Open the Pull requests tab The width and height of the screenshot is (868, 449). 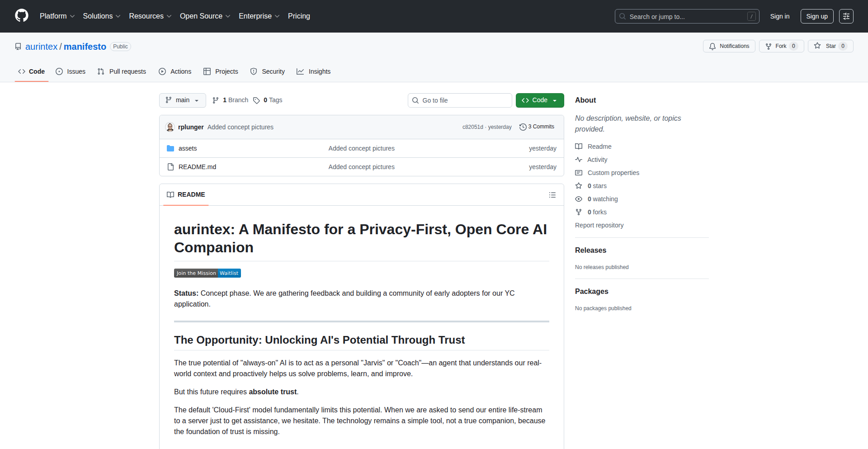[x=122, y=71]
